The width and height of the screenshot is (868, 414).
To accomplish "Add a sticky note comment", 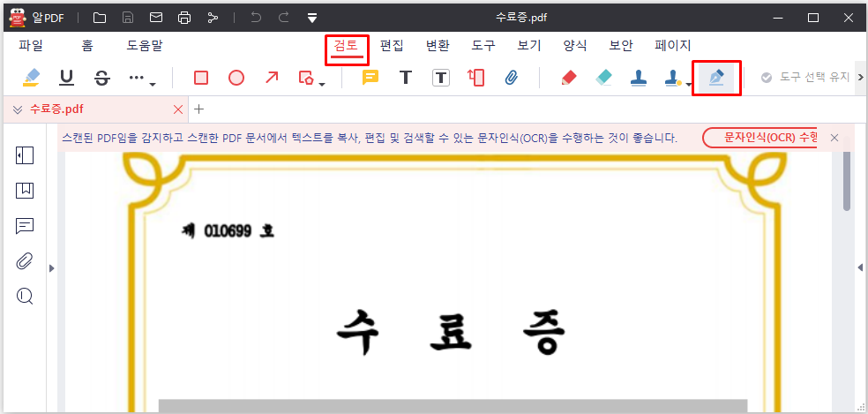I will [370, 78].
